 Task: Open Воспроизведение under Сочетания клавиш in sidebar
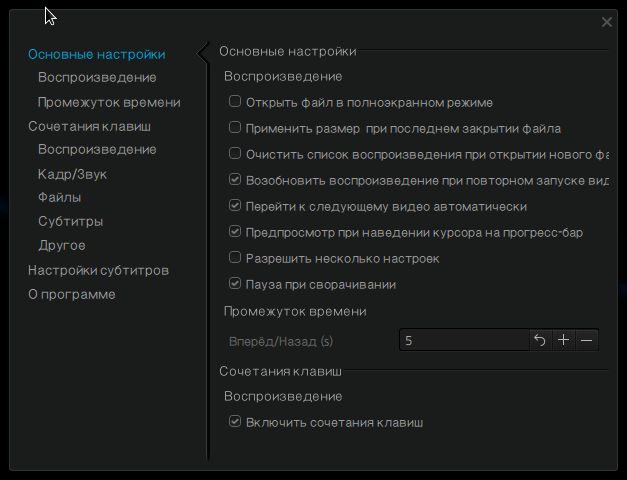[97, 150]
